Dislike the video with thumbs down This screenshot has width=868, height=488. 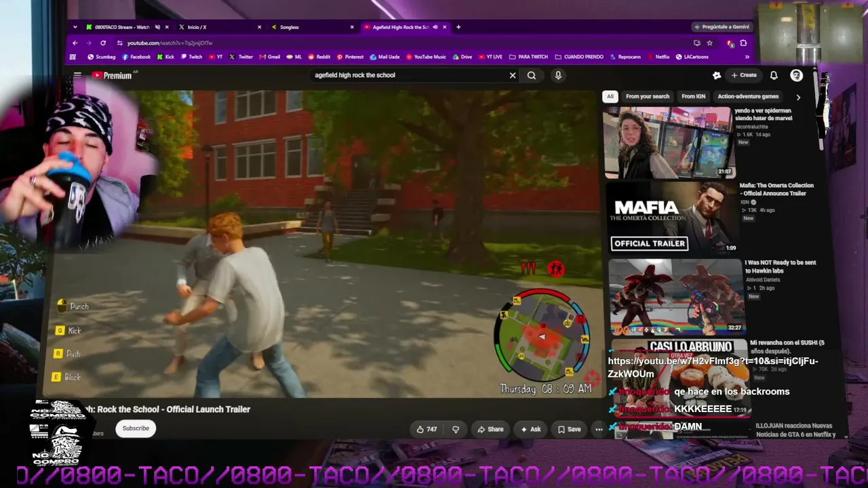456,429
